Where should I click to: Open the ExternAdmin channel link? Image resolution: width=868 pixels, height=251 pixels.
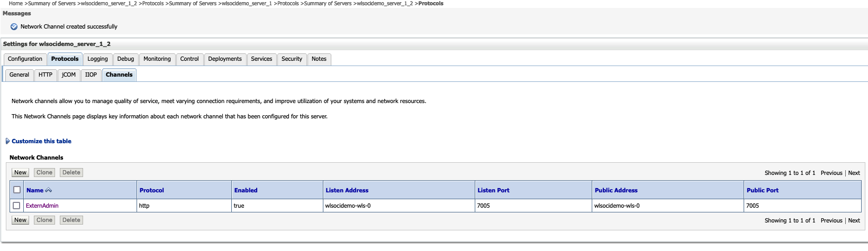(x=42, y=206)
